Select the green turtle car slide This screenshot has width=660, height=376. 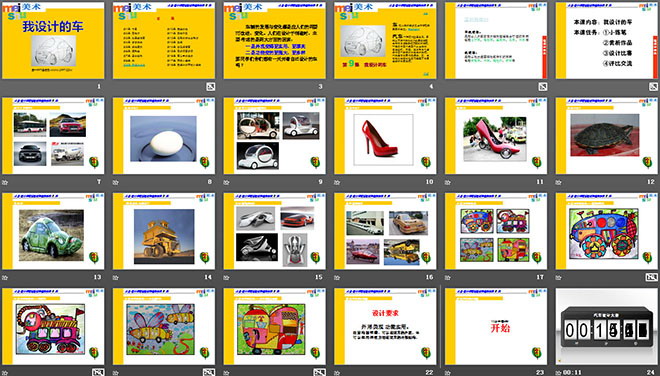[53, 231]
